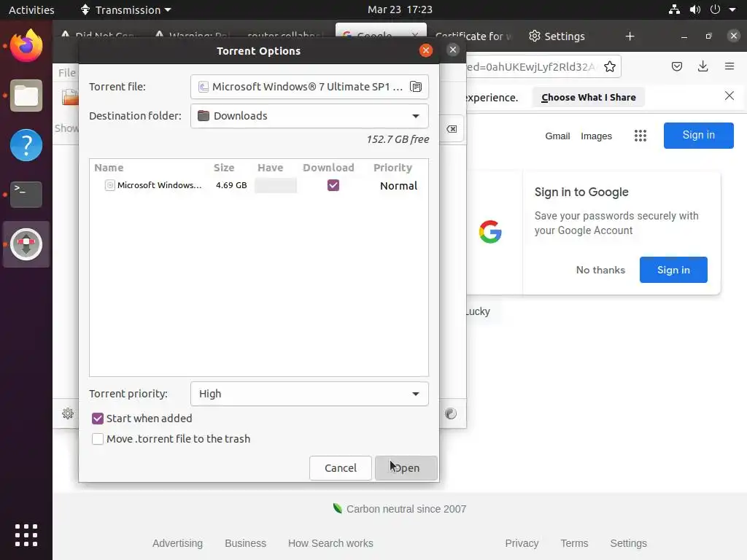Click Activities in the top bar
Screen dimensions: 747x560
click(31, 9)
